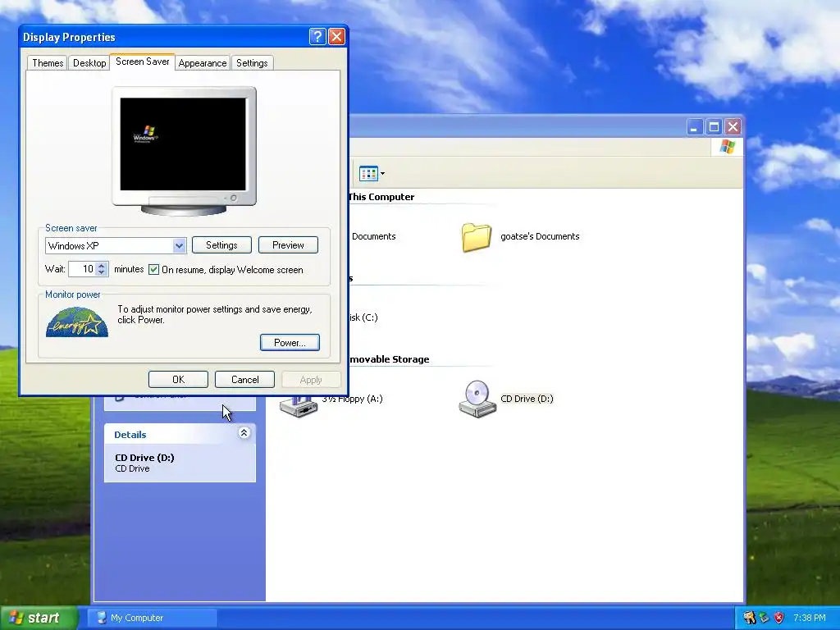
Task: Click the 3½ Floppy (A:) label
Action: [353, 399]
